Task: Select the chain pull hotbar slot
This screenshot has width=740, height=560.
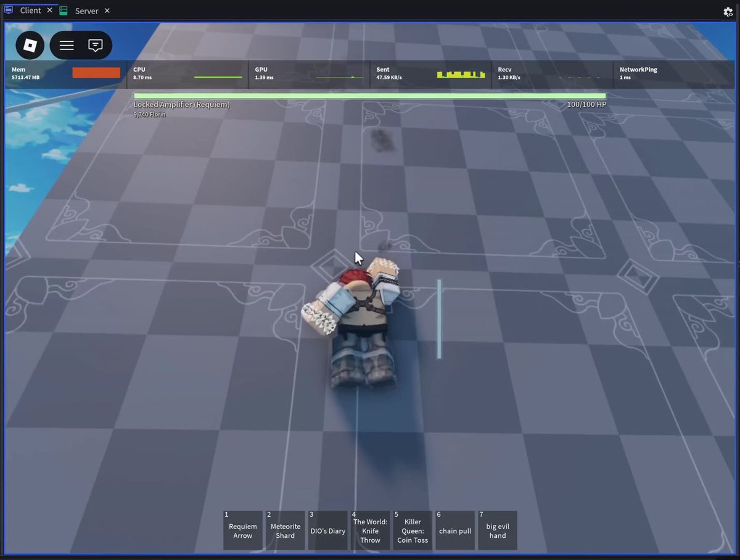Action: (455, 530)
